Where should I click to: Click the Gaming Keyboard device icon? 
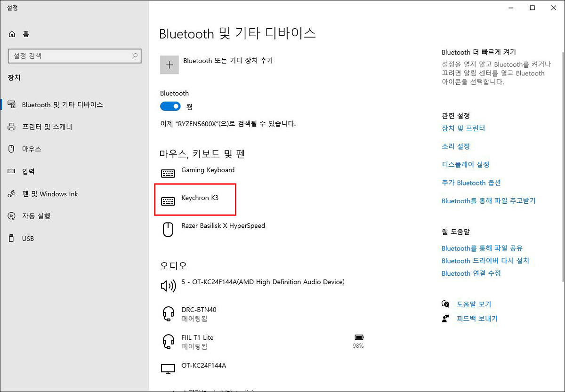pos(168,174)
